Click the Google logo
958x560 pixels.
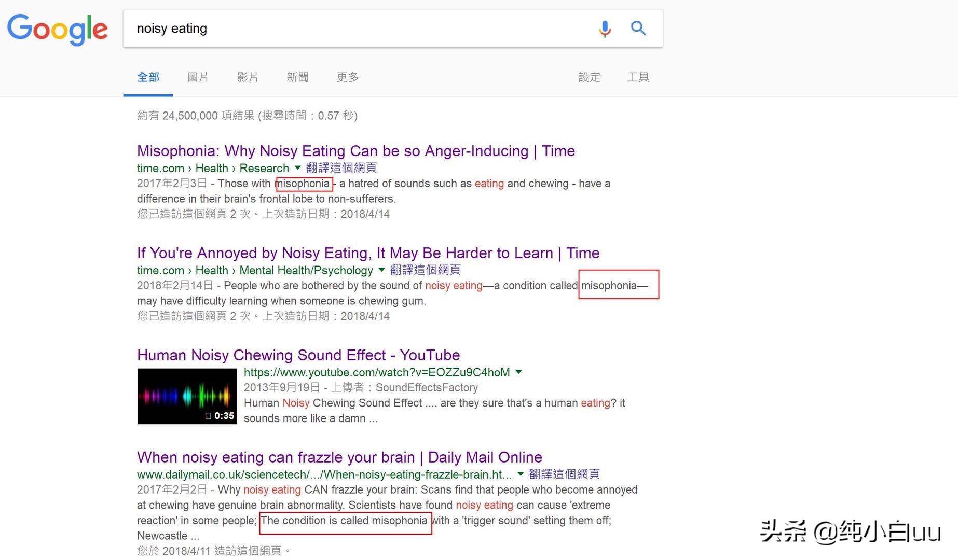tap(58, 29)
